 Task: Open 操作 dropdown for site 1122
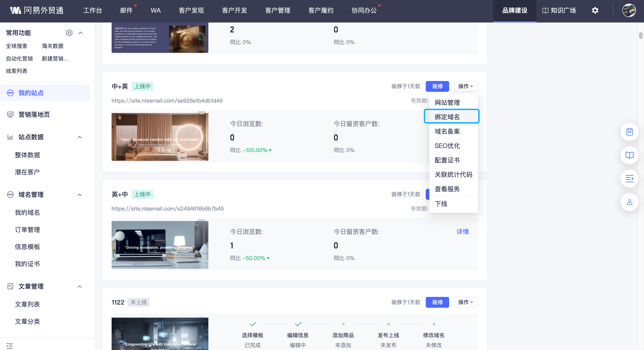coord(466,302)
